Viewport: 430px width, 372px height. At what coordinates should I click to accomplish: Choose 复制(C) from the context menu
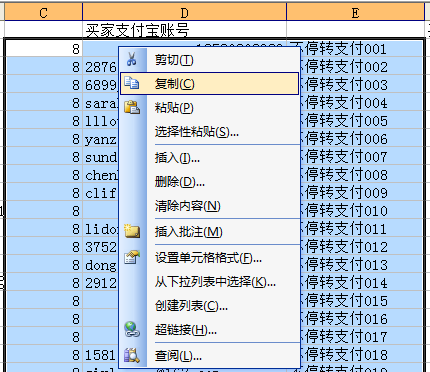[x=209, y=84]
